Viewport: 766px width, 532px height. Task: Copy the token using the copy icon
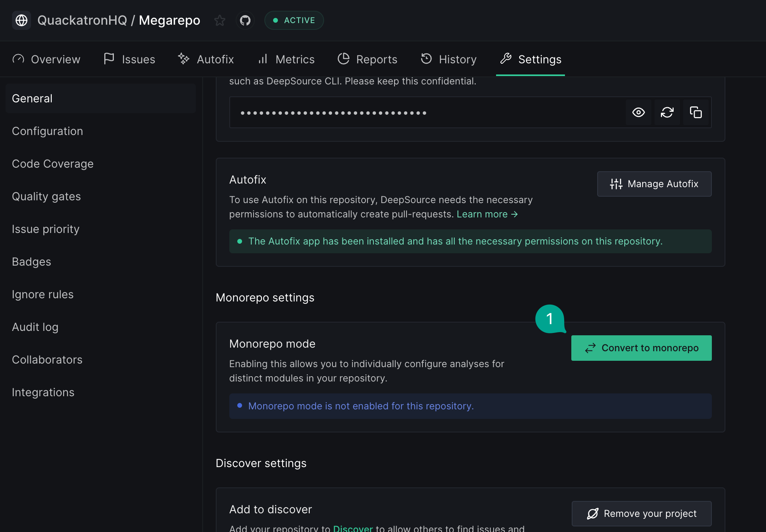coord(696,113)
